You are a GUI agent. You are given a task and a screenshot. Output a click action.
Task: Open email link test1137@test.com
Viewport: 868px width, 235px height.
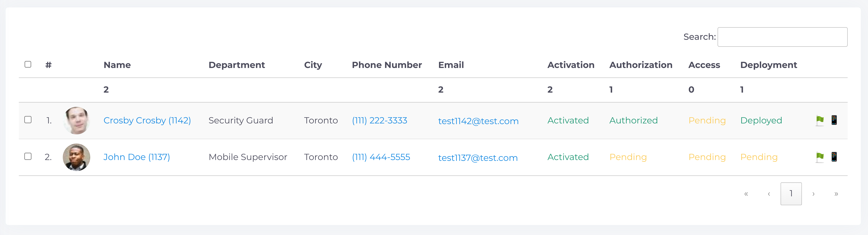click(x=477, y=158)
